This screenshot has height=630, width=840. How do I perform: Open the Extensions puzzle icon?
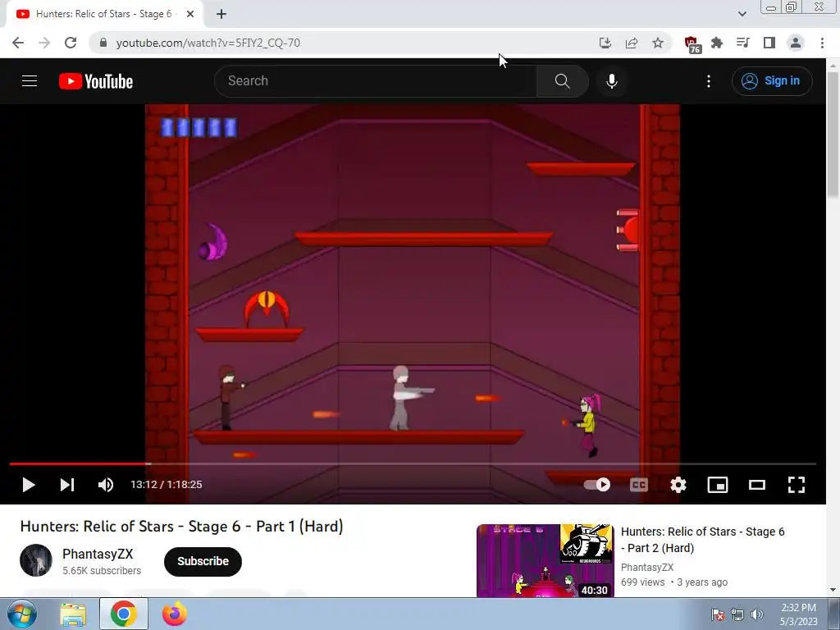(717, 43)
